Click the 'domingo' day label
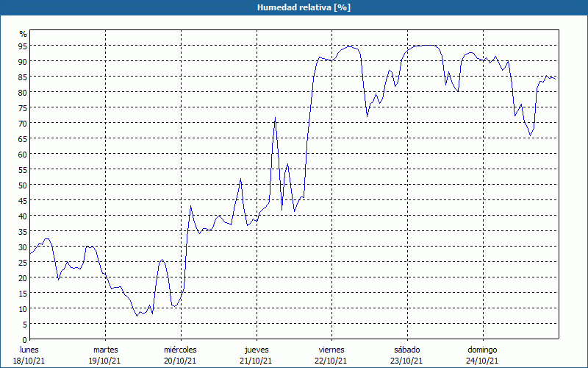 point(482,350)
